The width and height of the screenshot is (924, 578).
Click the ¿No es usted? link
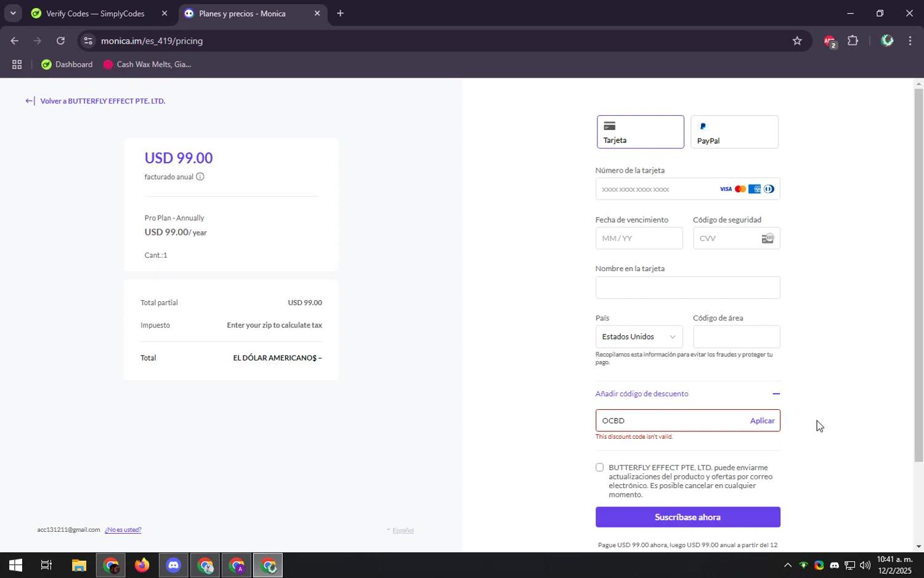123,530
